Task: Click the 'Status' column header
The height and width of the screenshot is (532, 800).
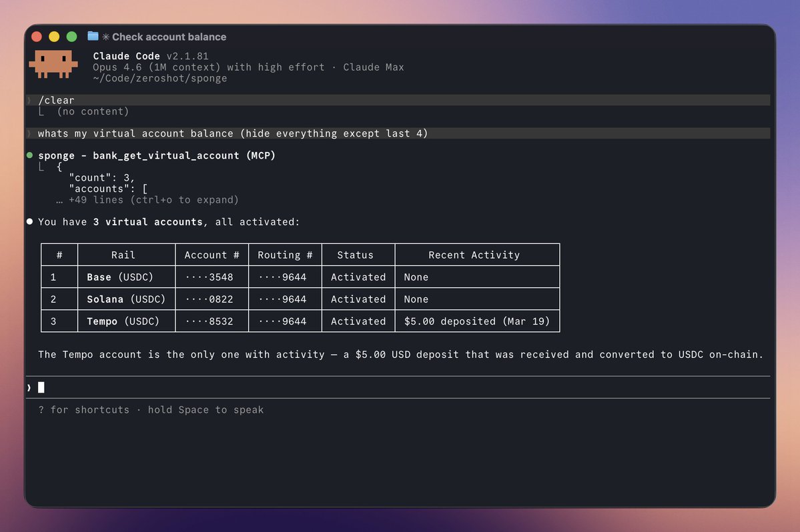Action: 355,255
